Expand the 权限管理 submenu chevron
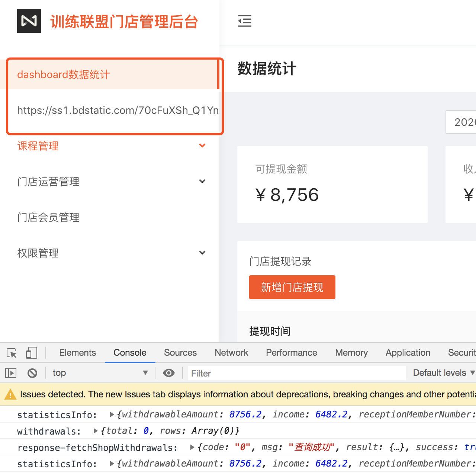The image size is (476, 474). coord(202,253)
